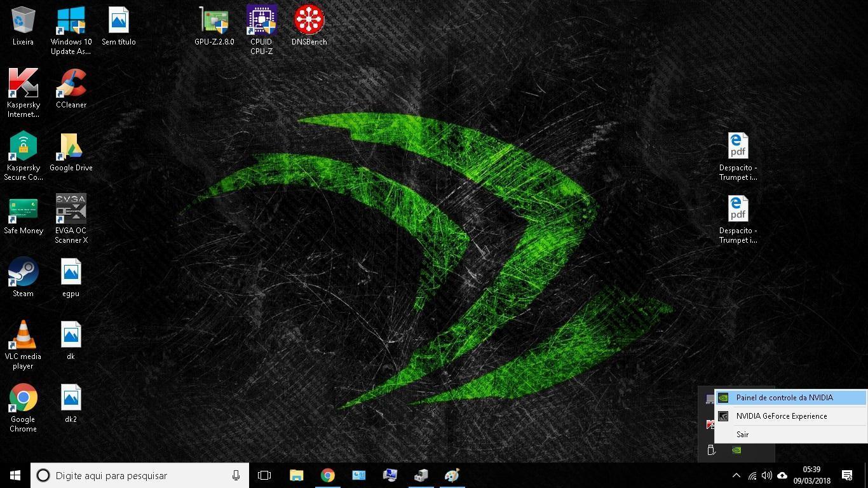Select the Safe Money shortcut
Screen dimensions: 868x488
(x=23, y=215)
